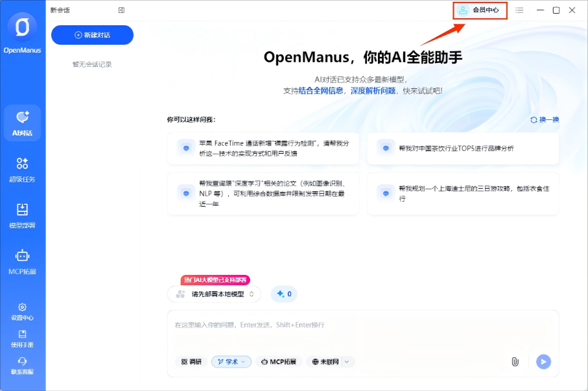Toggle the 调研 research mode
The image size is (588, 391).
coord(191,362)
